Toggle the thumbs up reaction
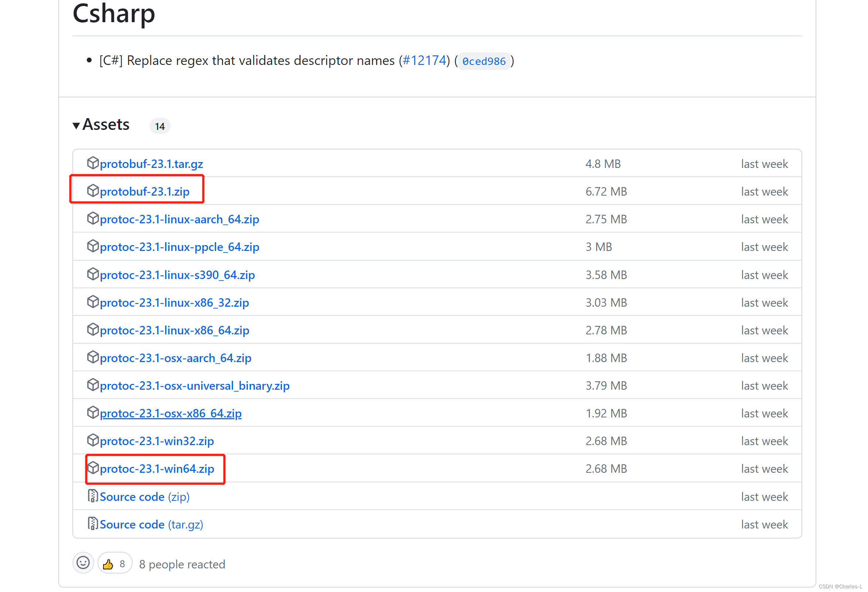This screenshot has height=592, width=868. click(x=115, y=564)
